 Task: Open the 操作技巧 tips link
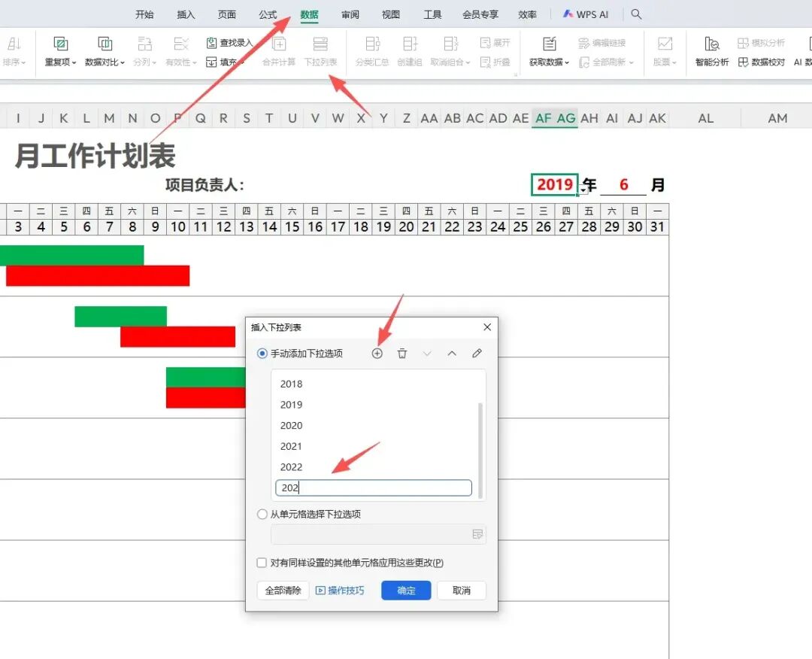point(340,591)
